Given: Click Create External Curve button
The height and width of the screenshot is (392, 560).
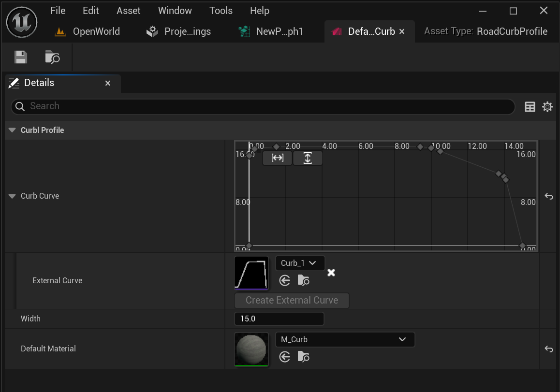Looking at the screenshot, I should (292, 300).
